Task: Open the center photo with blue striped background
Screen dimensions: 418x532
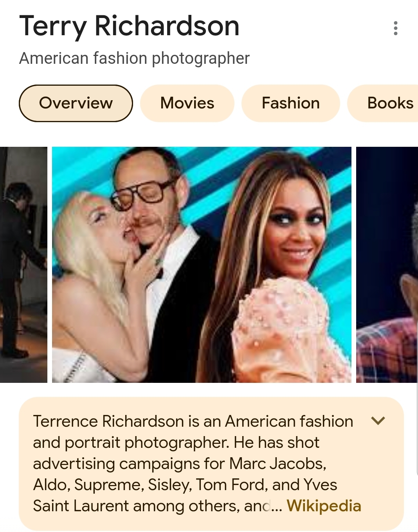Action: pos(202,265)
